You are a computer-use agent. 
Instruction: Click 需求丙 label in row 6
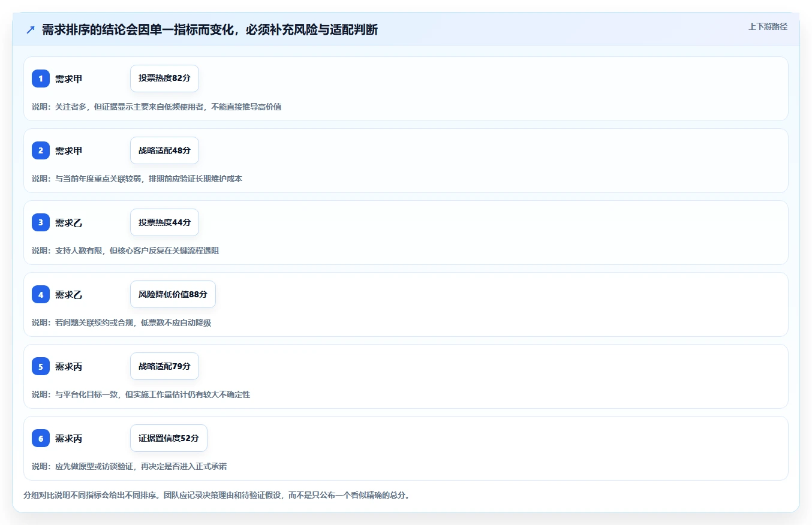pyautogui.click(x=68, y=438)
